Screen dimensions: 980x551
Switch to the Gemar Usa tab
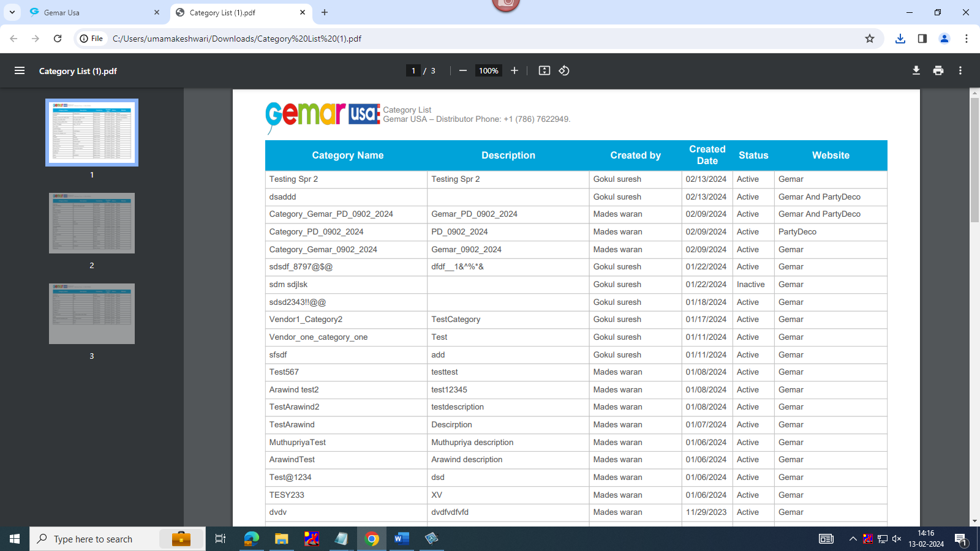(x=95, y=12)
